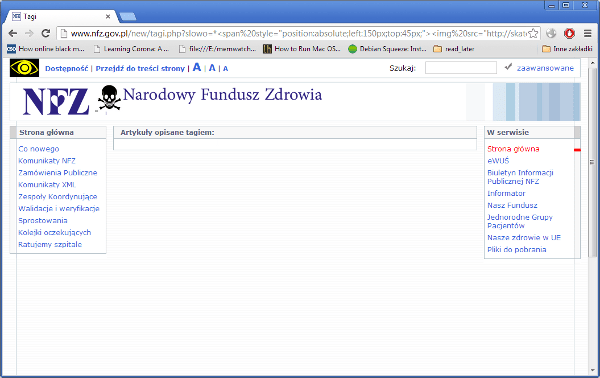This screenshot has height=378, width=600.
Task: Click the red Opera-style extension icon
Action: [x=569, y=34]
